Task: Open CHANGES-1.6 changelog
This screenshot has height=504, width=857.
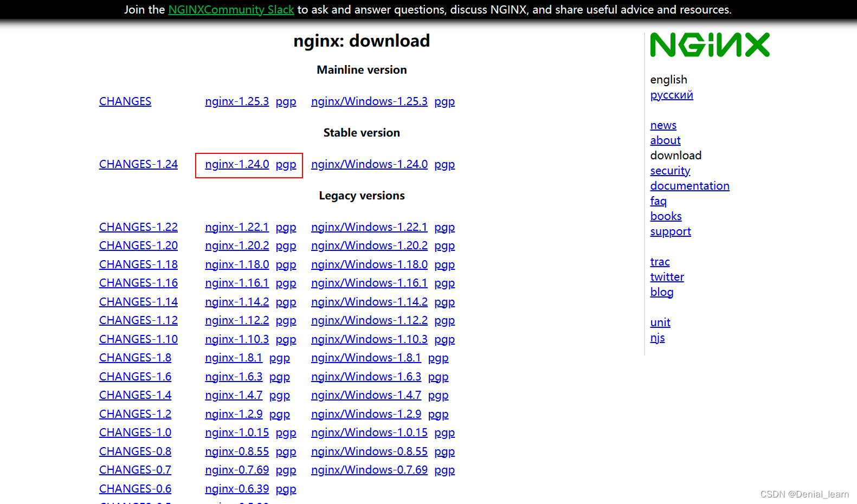Action: 135,377
